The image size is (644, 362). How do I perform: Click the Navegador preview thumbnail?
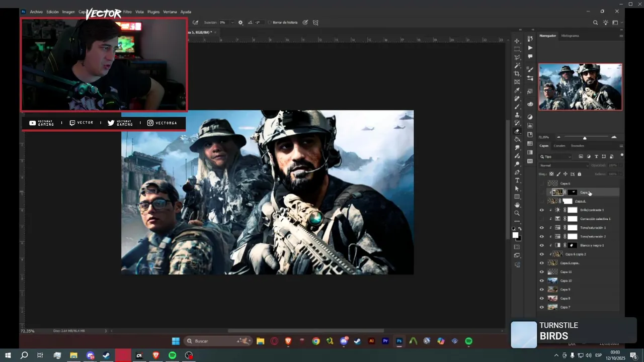(581, 86)
